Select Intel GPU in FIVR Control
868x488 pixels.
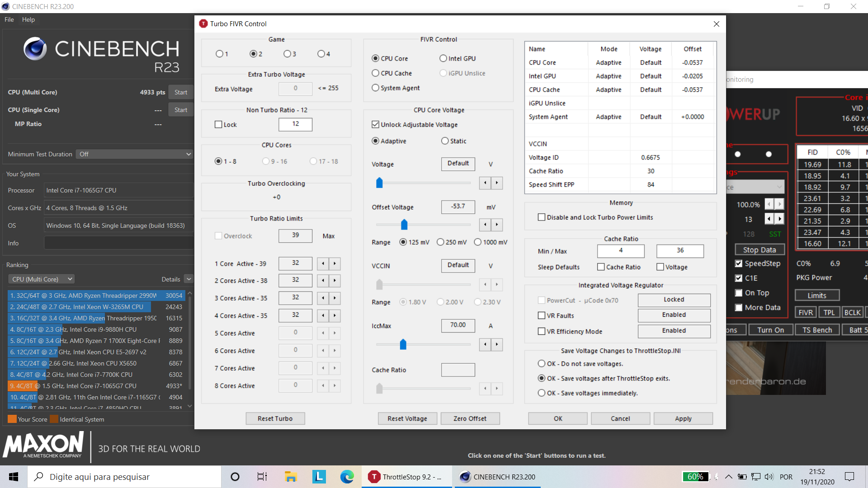pyautogui.click(x=458, y=58)
